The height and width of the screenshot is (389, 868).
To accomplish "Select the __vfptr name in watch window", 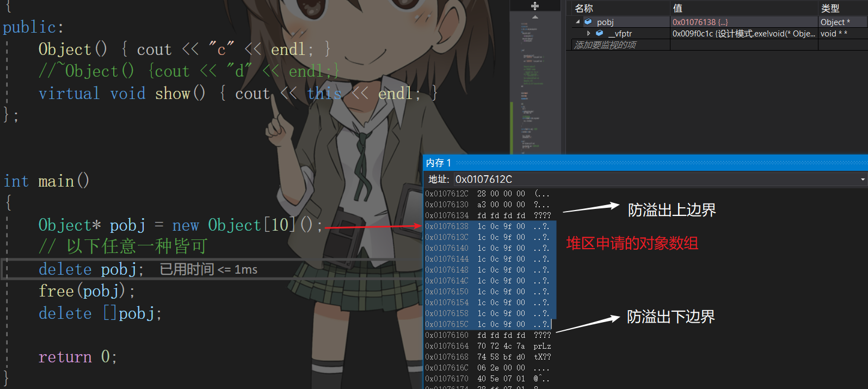I will point(620,34).
